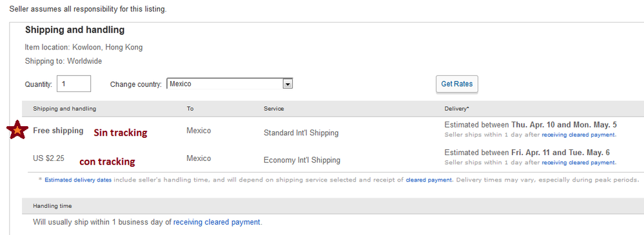Image resolution: width=644 pixels, height=235 pixels.
Task: Select Standard Int'l Shipping service
Action: pos(301,133)
